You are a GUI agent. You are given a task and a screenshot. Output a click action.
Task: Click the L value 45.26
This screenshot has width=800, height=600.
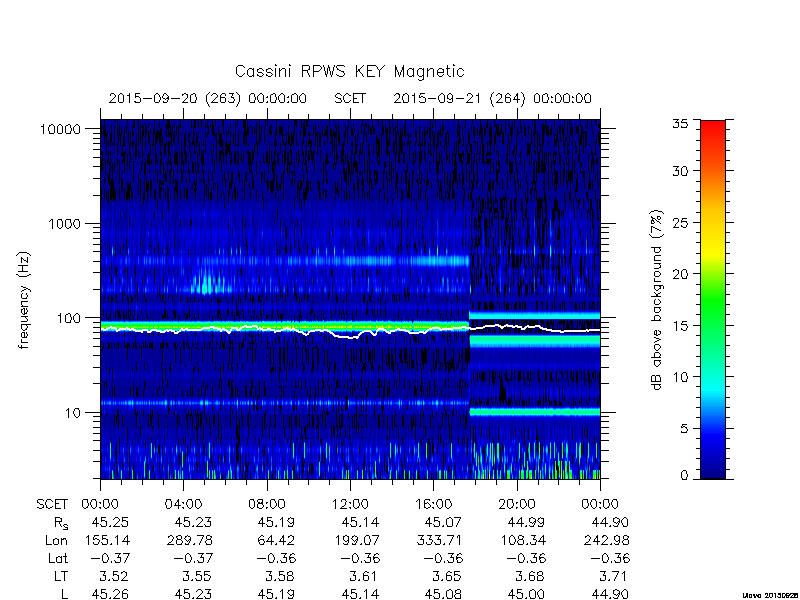tap(110, 594)
